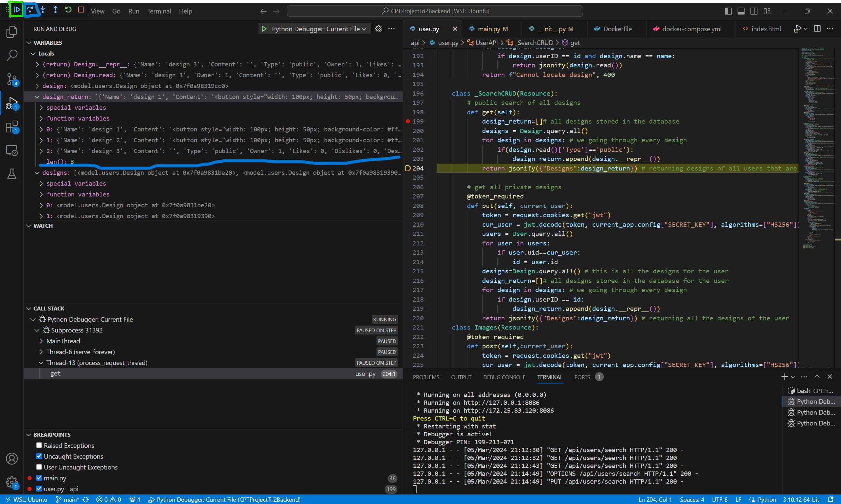Viewport: 841px width, 504px height.
Task: Restart the debug session
Action: 68,10
